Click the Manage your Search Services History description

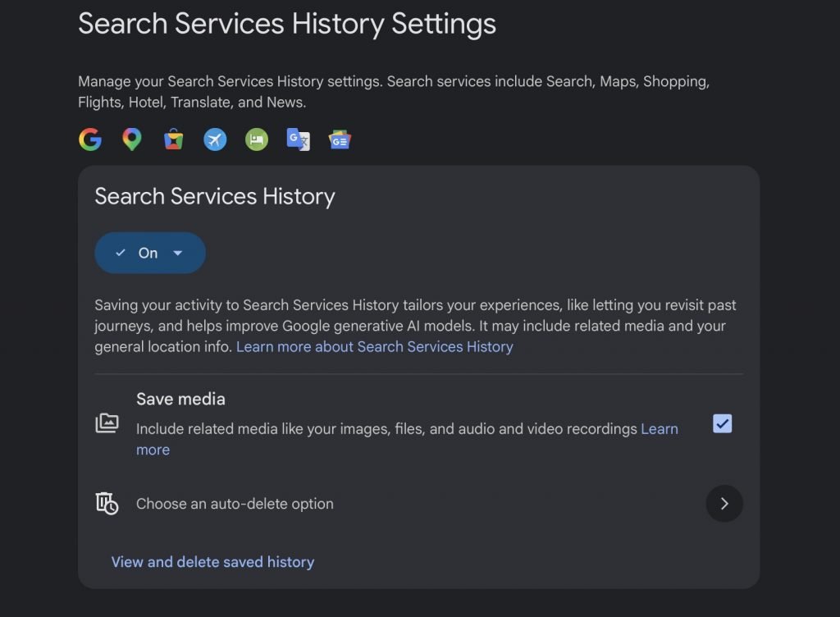[x=394, y=92]
